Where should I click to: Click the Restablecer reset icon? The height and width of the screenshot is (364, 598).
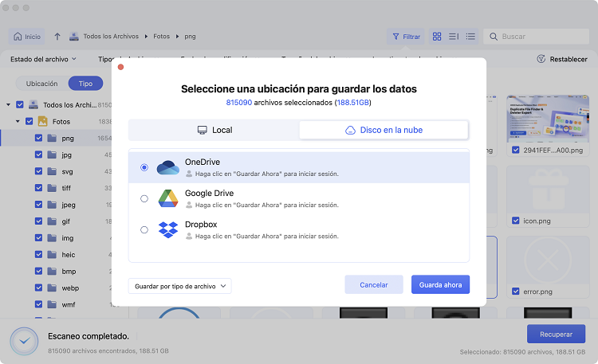click(x=541, y=59)
